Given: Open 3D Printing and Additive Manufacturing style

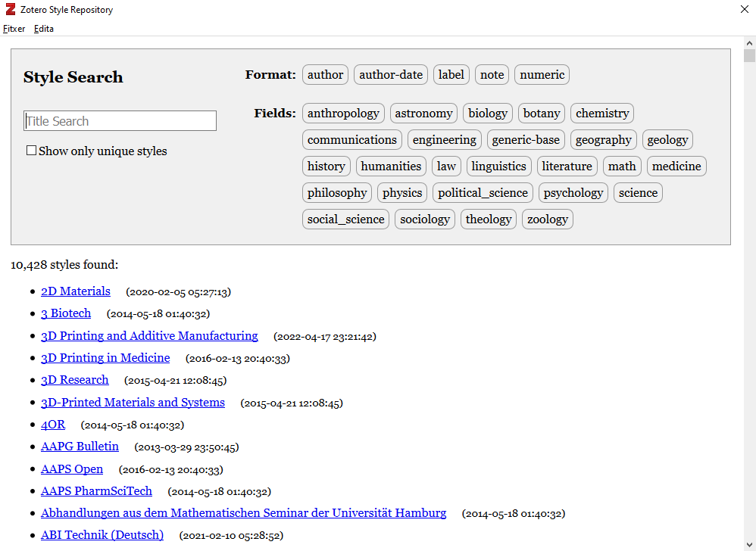Looking at the screenshot, I should 149,336.
